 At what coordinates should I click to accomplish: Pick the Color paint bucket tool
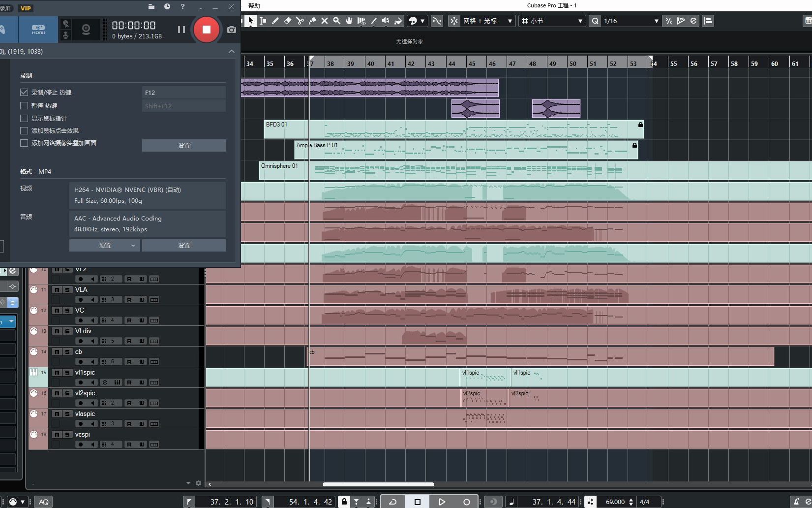point(398,21)
